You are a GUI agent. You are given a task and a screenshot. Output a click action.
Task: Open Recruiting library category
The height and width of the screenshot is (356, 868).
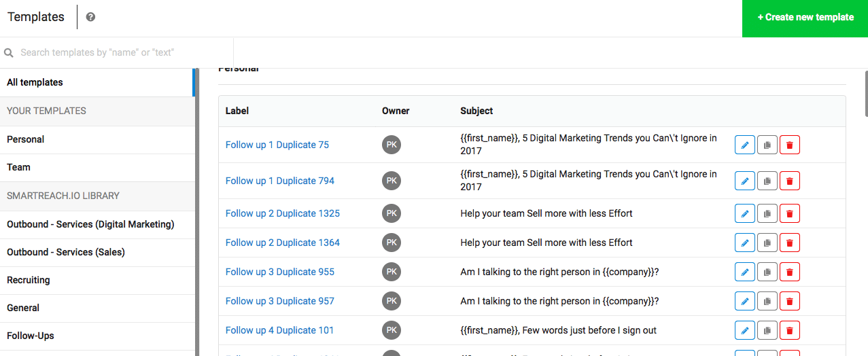(x=97, y=280)
